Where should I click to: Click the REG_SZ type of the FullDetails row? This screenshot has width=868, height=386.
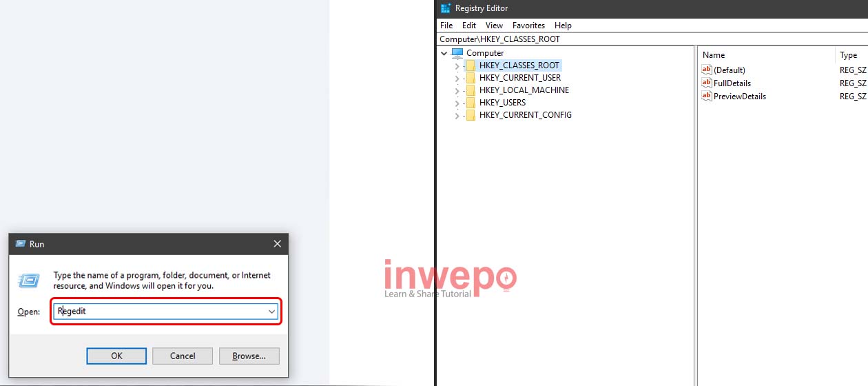(x=853, y=83)
